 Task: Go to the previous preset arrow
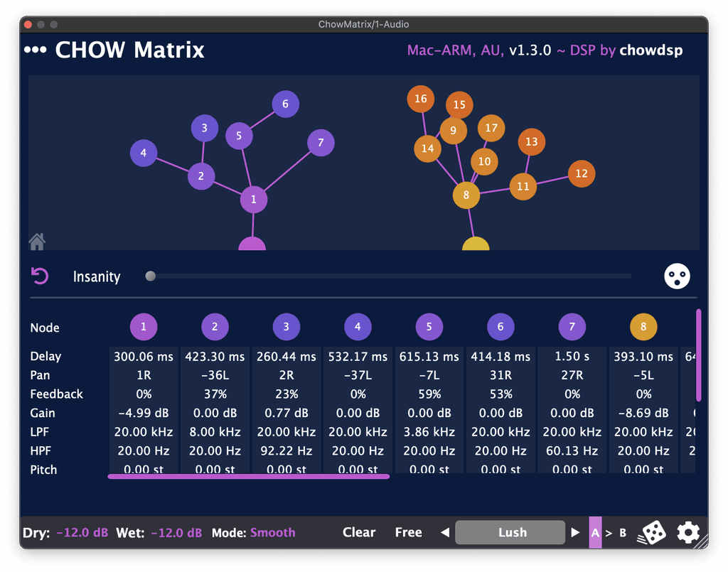pos(445,532)
